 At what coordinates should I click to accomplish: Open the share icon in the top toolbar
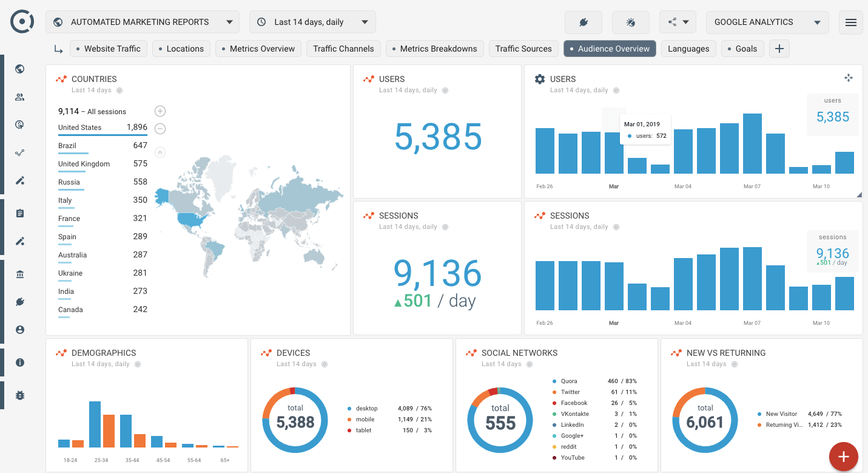coord(673,22)
